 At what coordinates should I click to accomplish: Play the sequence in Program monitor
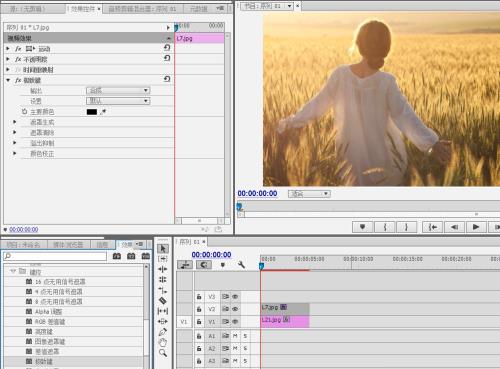(x=476, y=227)
